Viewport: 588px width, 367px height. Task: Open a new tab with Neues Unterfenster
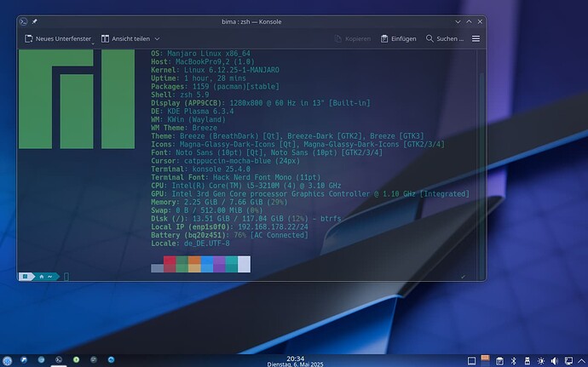tap(58, 38)
